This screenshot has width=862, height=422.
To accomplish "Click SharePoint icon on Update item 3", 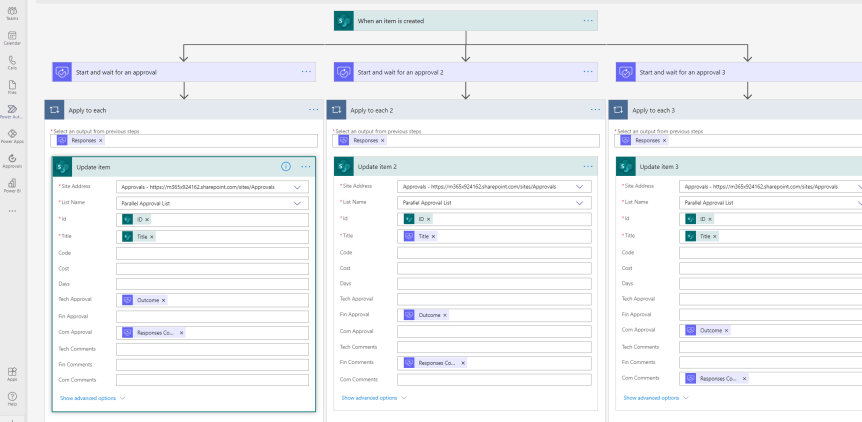I will [626, 166].
